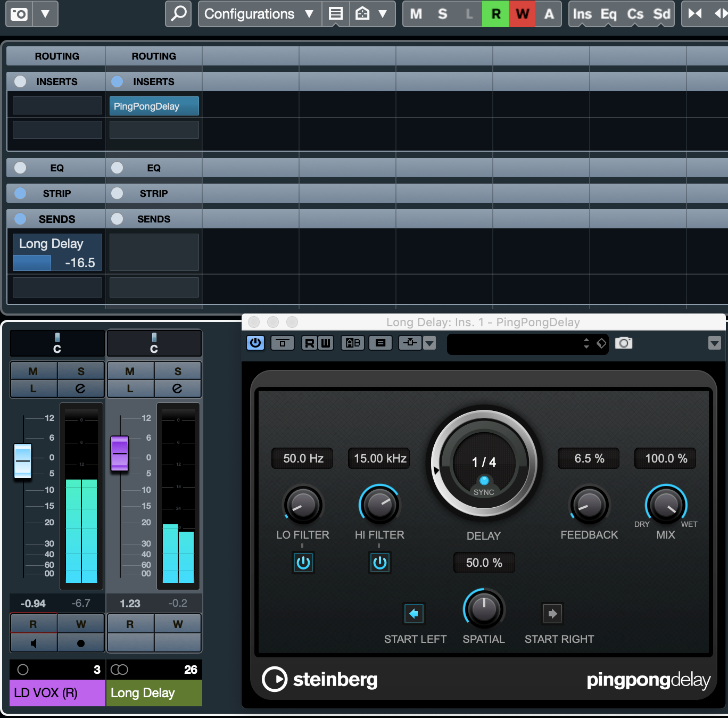Click the monitor speaker icon on LD VOX (R)
The height and width of the screenshot is (718, 728).
pyautogui.click(x=34, y=643)
